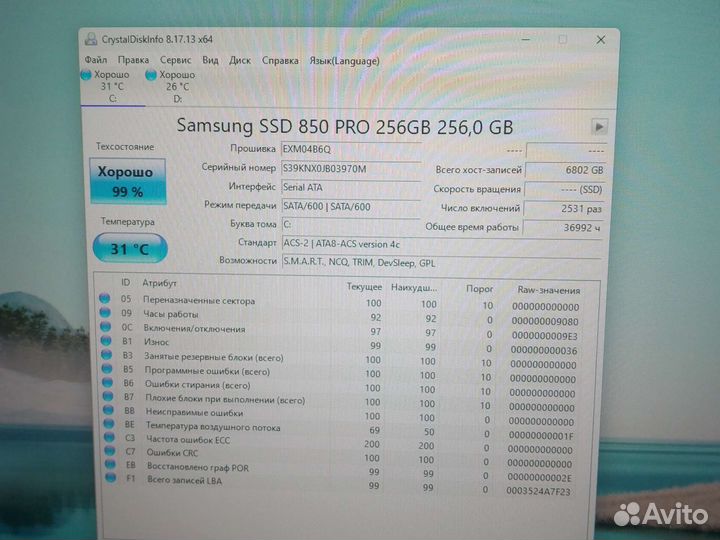
Task: Click the features field S.M.A.R.T., NCQ, TRIM
Action: [x=442, y=263]
